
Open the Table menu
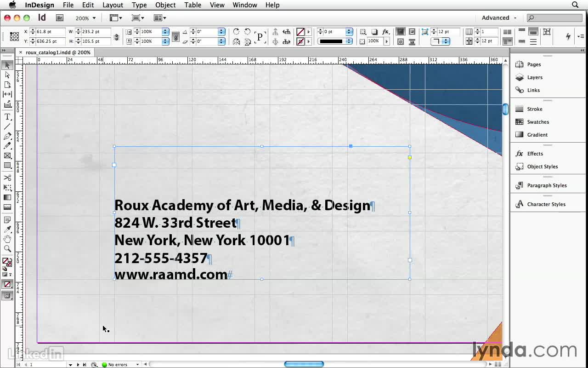[193, 5]
